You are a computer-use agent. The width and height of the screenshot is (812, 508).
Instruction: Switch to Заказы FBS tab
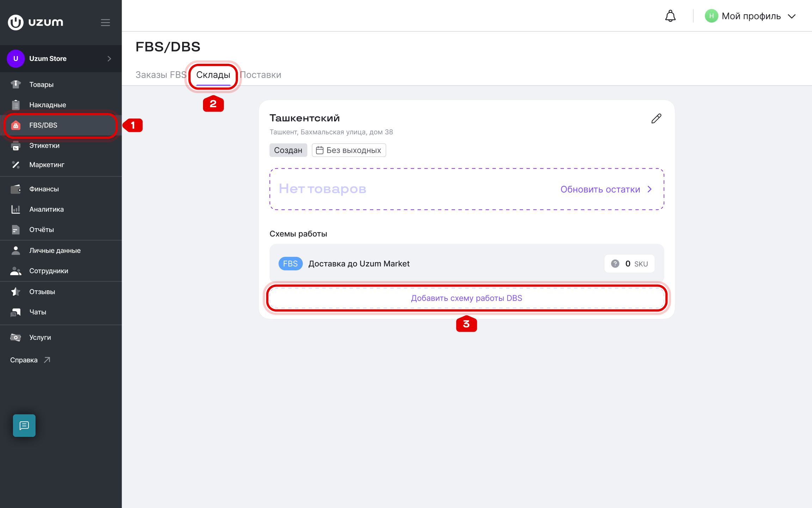(x=161, y=75)
